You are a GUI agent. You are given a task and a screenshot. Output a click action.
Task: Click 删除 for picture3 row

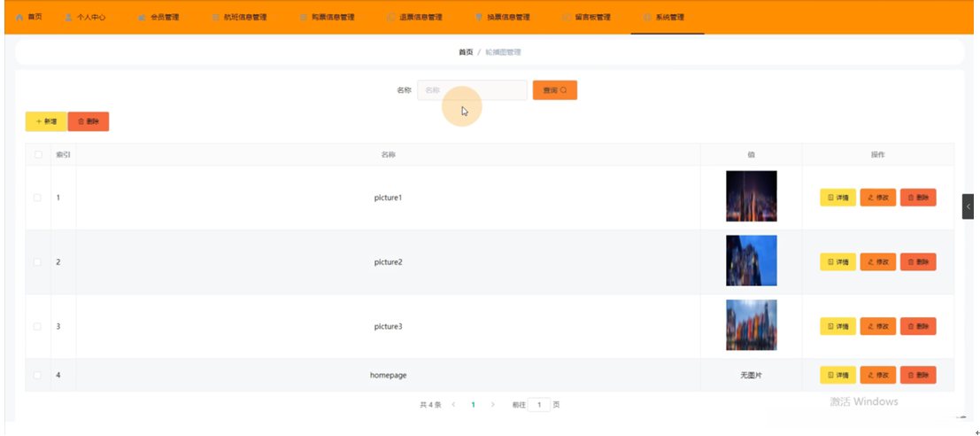point(918,326)
